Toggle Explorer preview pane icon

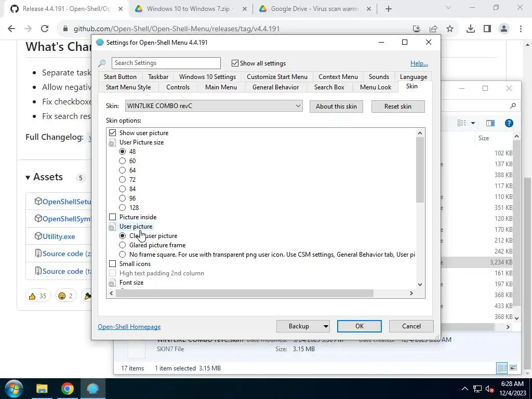point(490,123)
